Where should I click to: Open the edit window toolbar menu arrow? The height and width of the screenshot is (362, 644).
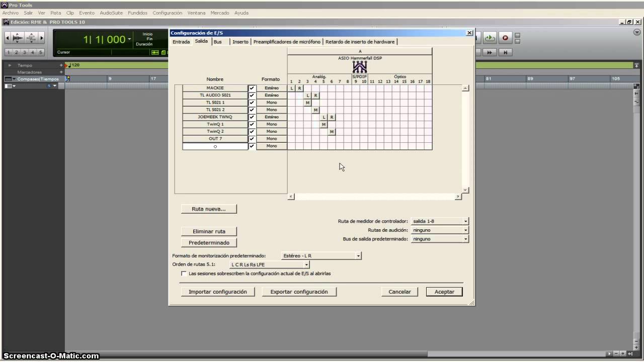636,32
